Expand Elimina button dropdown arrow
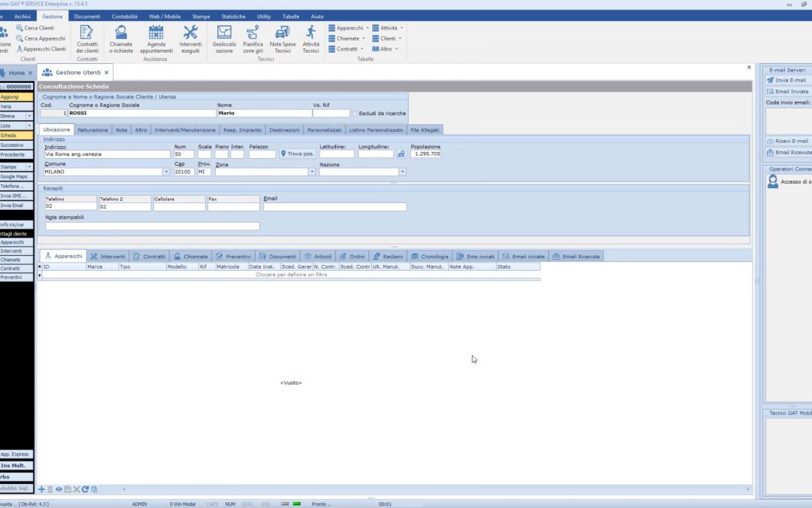 tap(29, 116)
